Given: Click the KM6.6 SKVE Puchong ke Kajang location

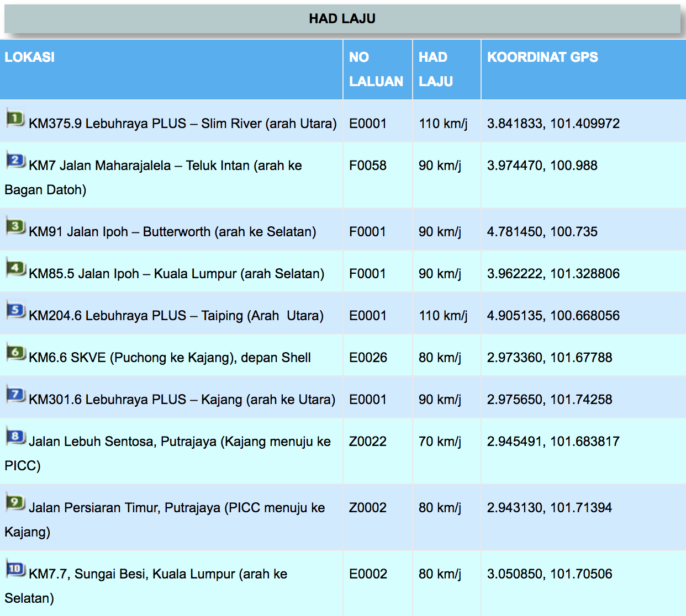Looking at the screenshot, I should pyautogui.click(x=170, y=358).
